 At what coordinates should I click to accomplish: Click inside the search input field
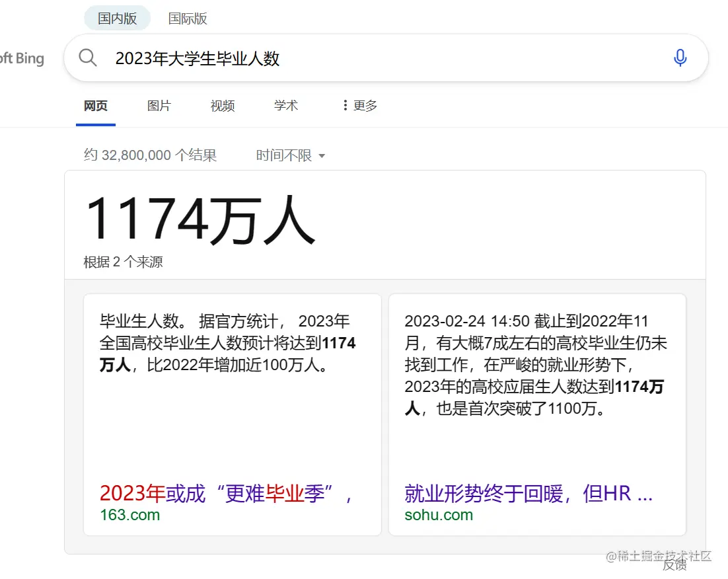click(330, 58)
